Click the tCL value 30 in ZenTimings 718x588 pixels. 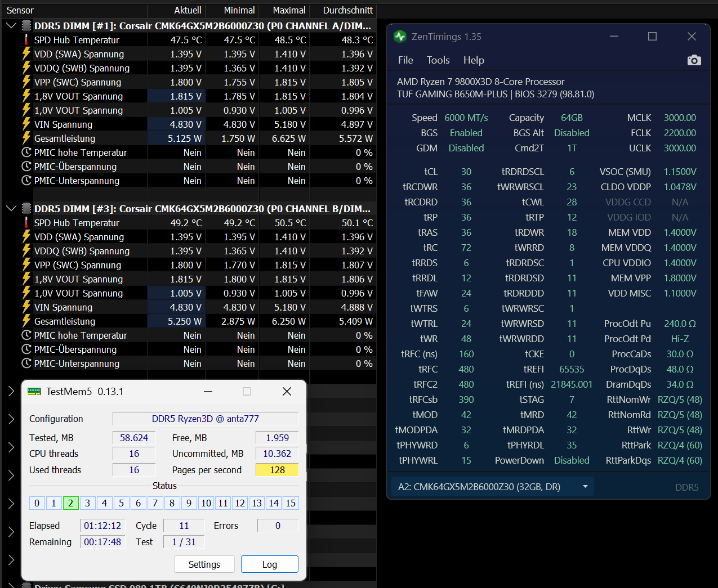click(466, 172)
